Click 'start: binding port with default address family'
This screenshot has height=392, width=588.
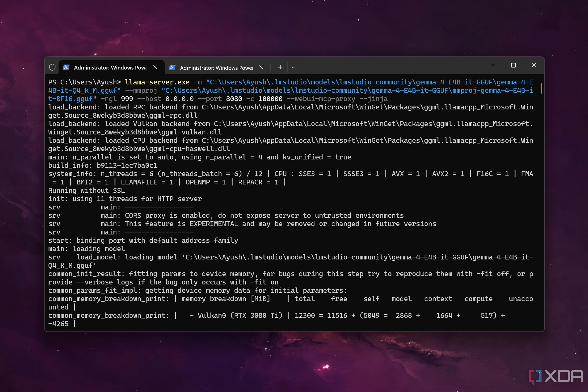143,241
